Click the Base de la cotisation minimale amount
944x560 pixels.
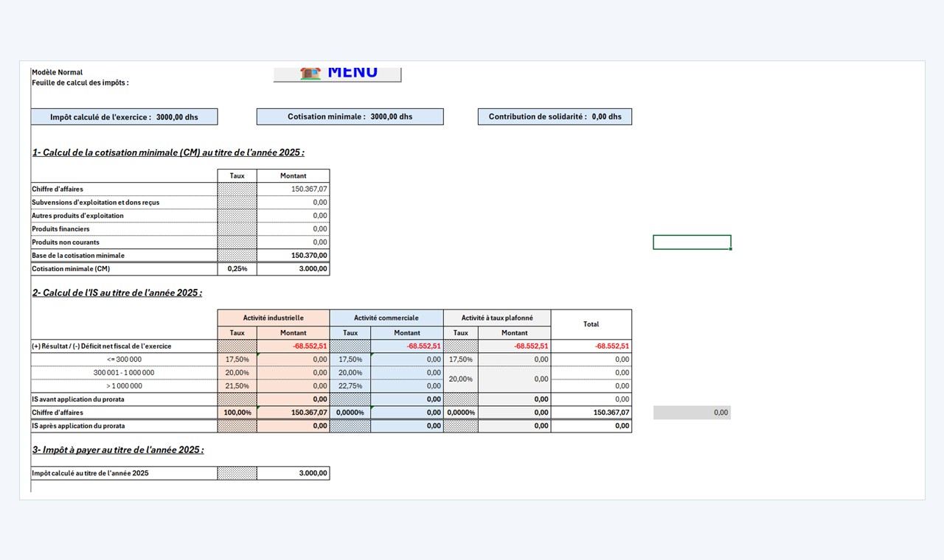pos(294,256)
